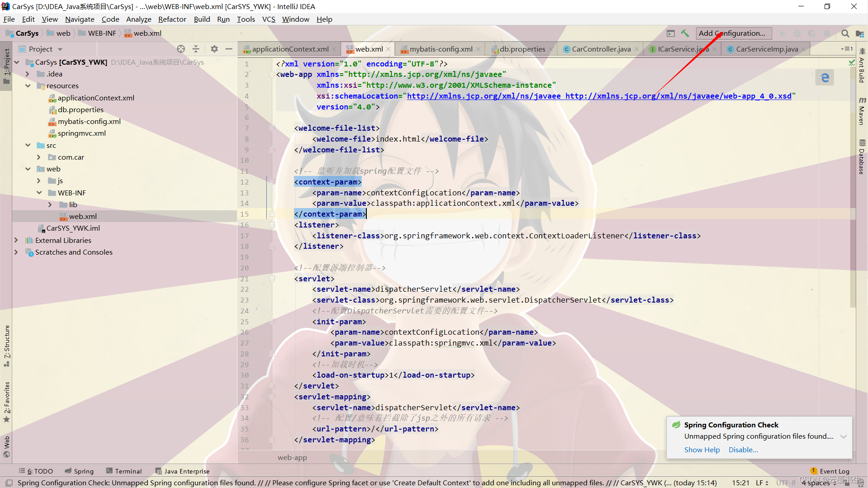Expand the js folder
This screenshot has width=868, height=488.
39,181
